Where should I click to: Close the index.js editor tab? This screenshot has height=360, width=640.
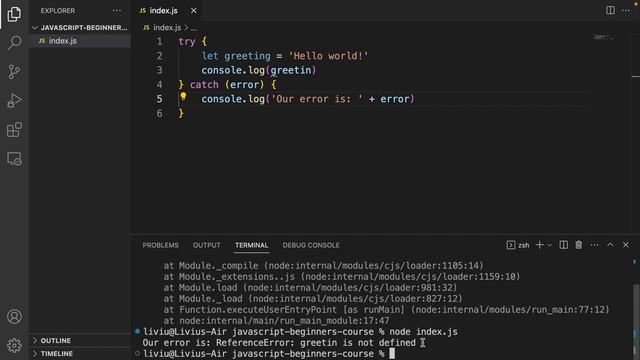(193, 11)
